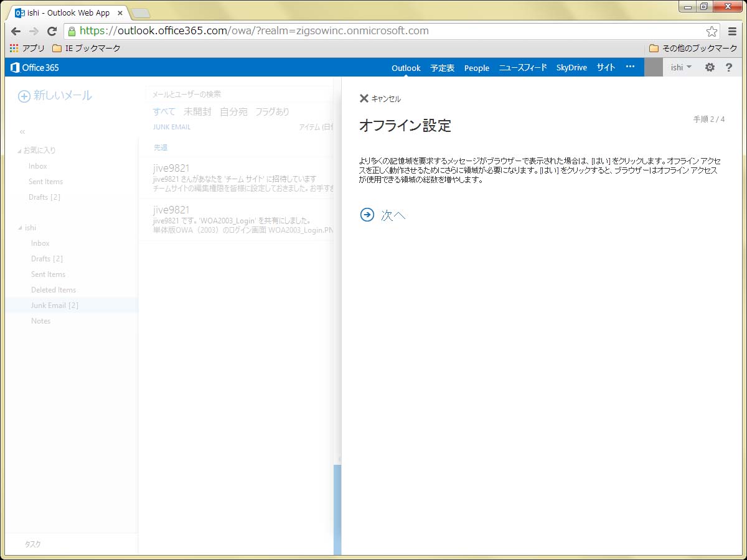Image resolution: width=747 pixels, height=560 pixels.
Task: Bookmark this page with star icon
Action: pos(712,31)
